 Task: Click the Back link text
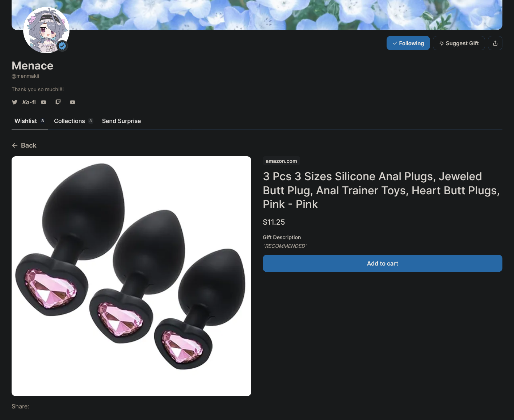[x=29, y=145]
